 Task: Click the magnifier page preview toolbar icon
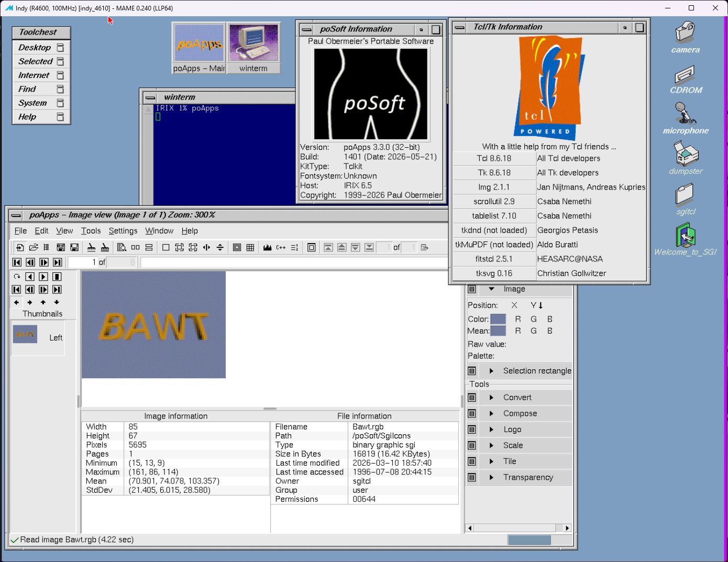click(122, 247)
